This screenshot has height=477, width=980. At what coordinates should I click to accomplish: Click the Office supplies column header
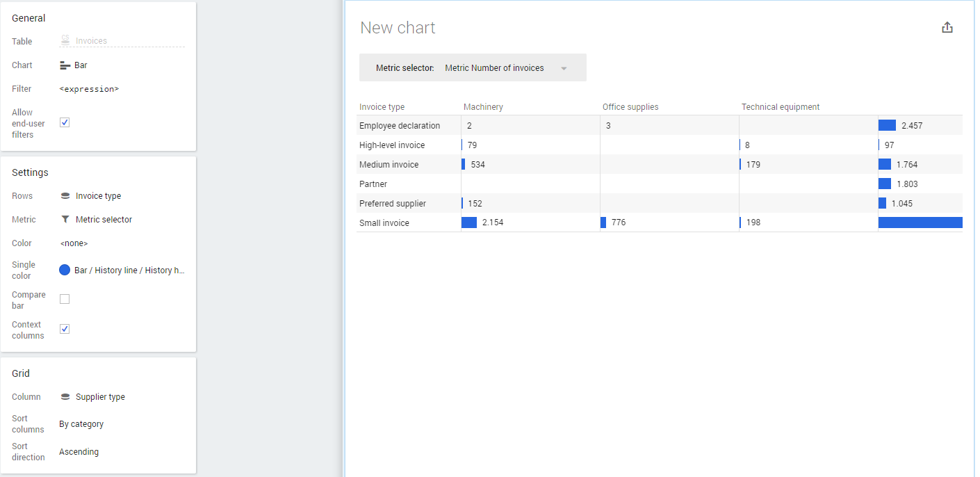pos(630,107)
